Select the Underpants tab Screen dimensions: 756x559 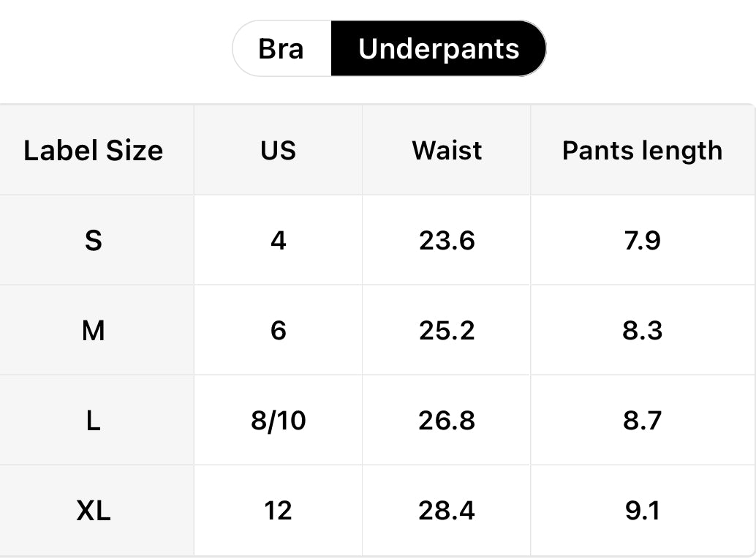click(x=439, y=49)
